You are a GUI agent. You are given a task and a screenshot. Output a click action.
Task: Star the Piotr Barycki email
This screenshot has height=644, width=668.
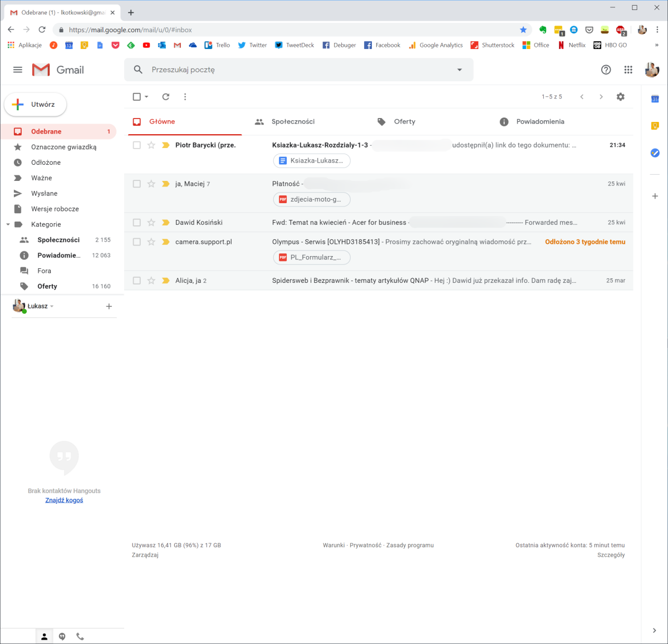pos(151,145)
